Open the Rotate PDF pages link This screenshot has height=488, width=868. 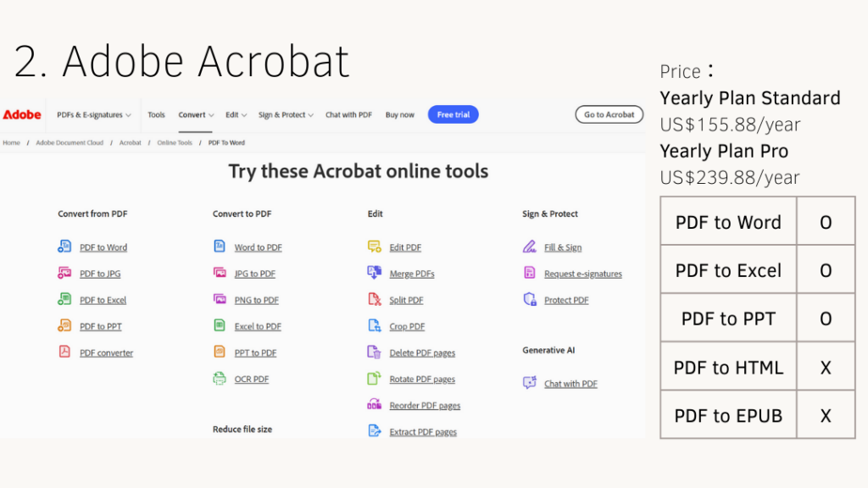422,379
